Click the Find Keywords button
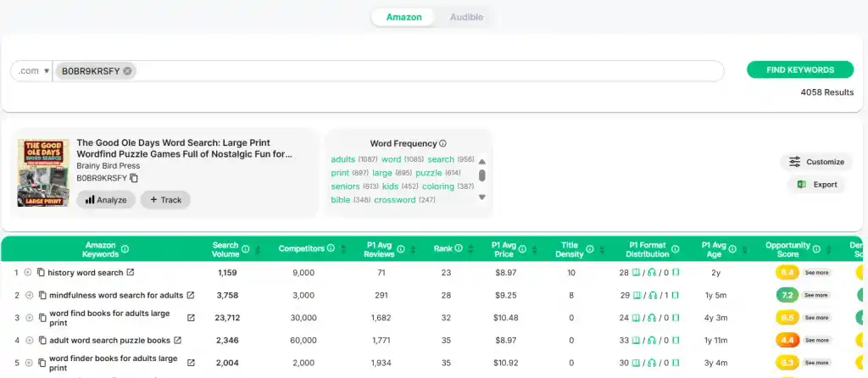 pos(800,69)
